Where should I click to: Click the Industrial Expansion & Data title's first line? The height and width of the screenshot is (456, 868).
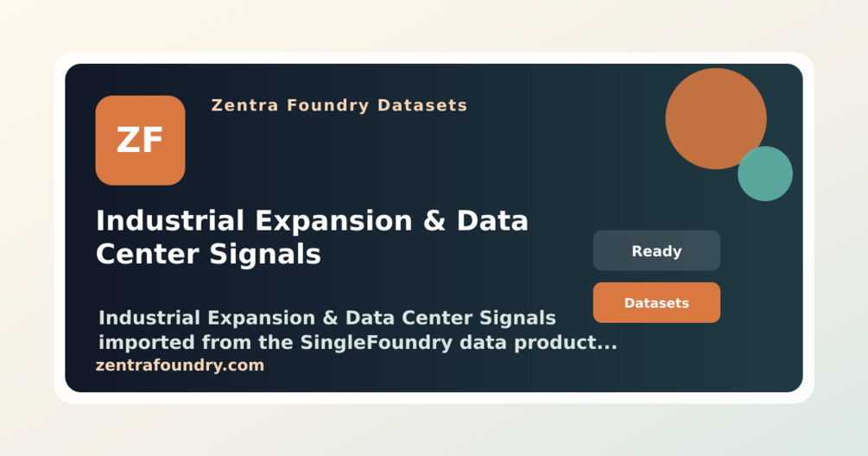point(312,221)
